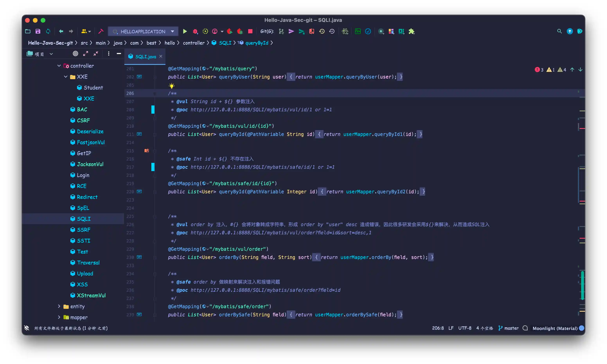Click the search everywhere magnifier icon
This screenshot has height=364, width=607.
pos(559,31)
